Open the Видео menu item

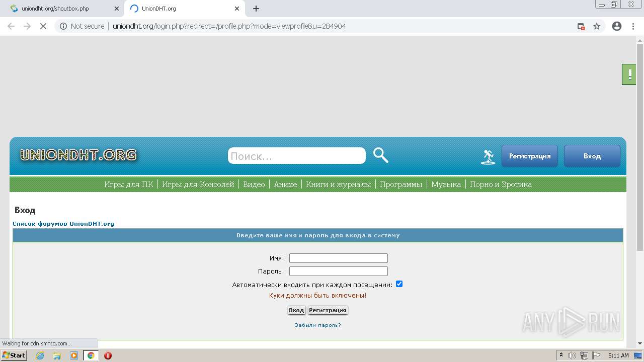(254, 184)
